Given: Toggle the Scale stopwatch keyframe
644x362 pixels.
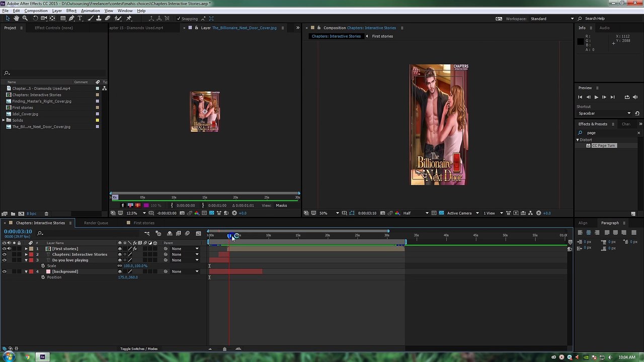Looking at the screenshot, I should click(x=43, y=266).
